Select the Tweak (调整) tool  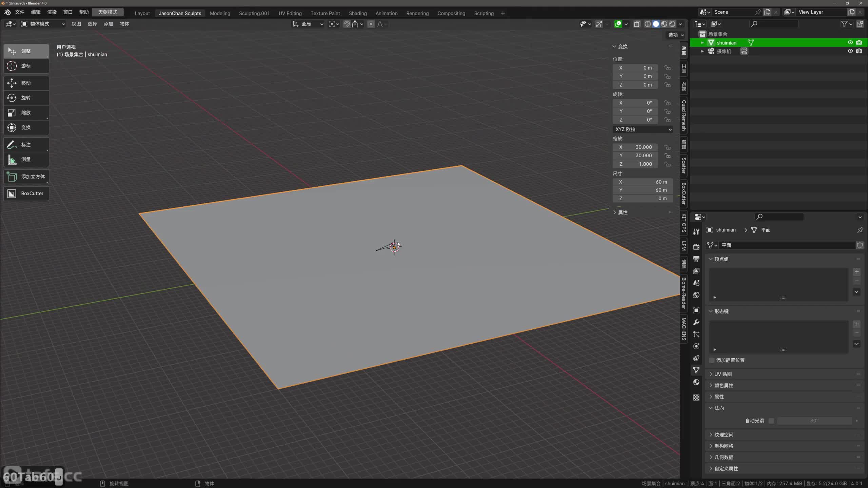coord(26,51)
